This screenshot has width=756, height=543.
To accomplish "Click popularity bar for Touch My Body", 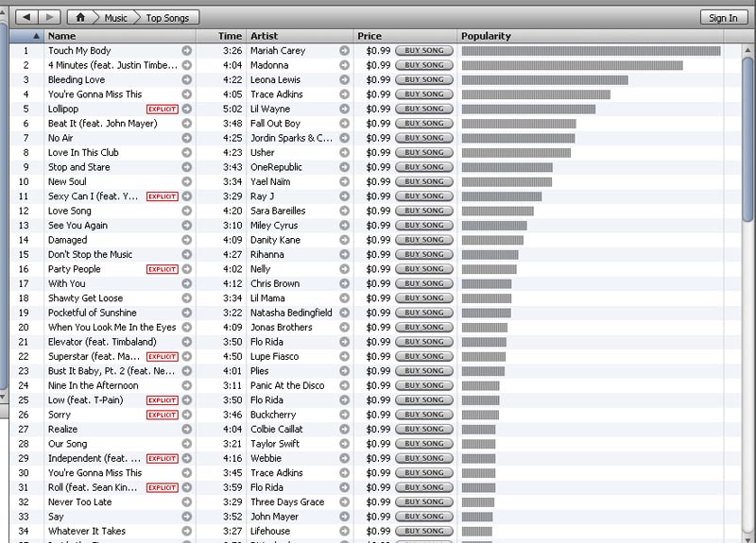I will tap(592, 51).
